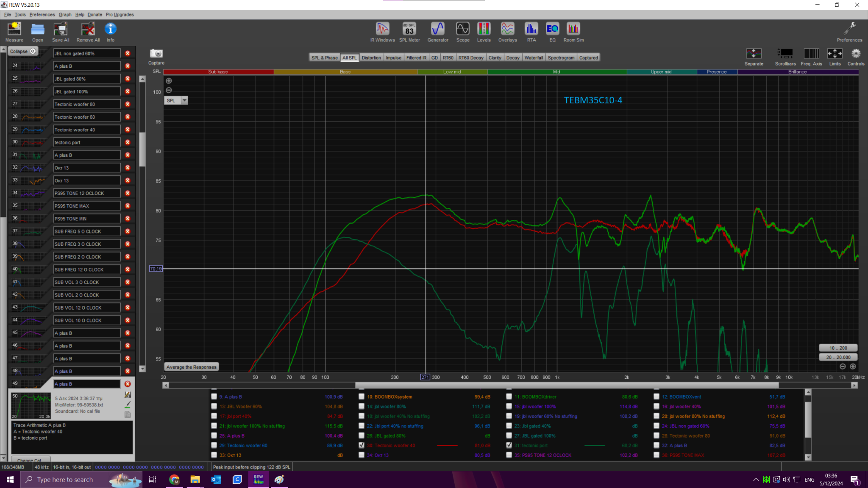The image size is (868, 488).
Task: Open Preferences wrench icon
Action: point(849,32)
